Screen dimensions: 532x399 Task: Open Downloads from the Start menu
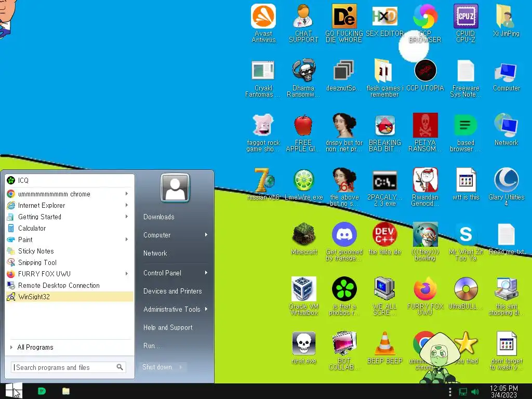(159, 217)
